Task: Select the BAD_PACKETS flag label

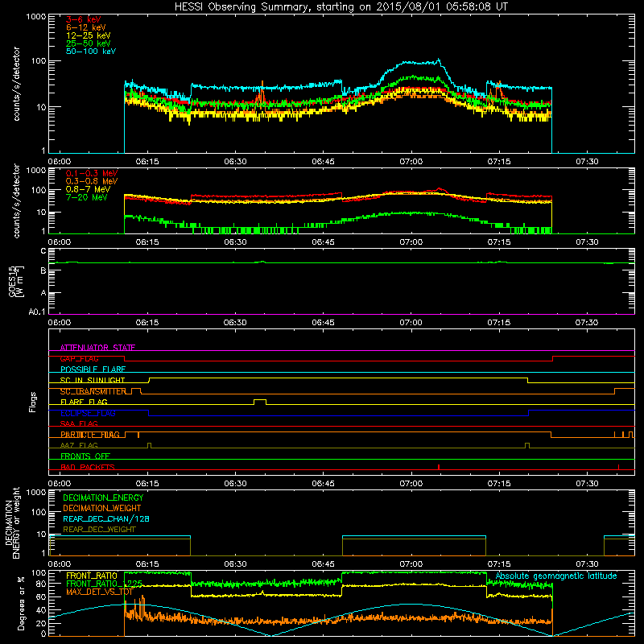Action: pos(88,467)
